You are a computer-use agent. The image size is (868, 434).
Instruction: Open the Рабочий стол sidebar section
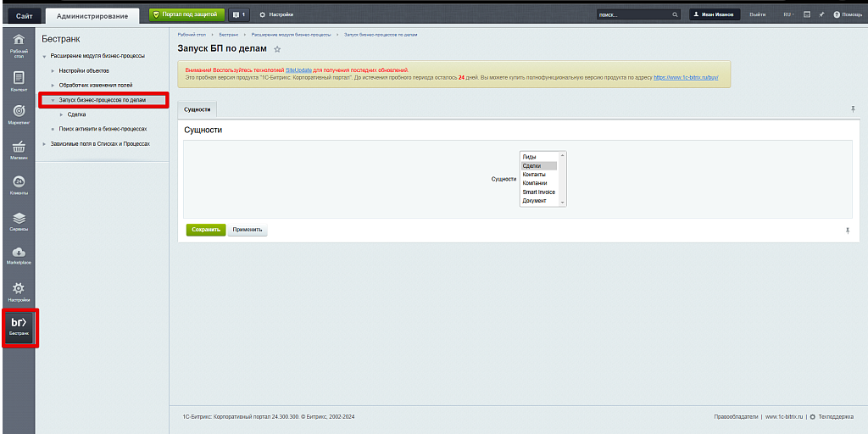[19, 46]
